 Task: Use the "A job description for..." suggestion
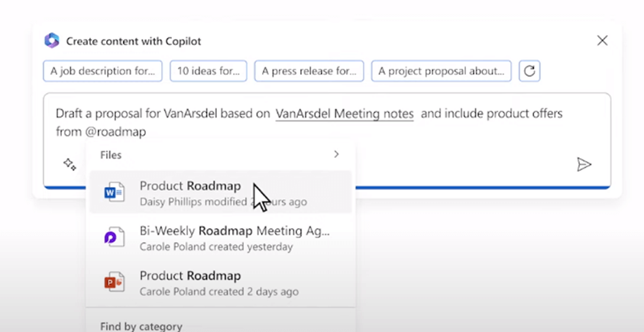[x=103, y=71]
